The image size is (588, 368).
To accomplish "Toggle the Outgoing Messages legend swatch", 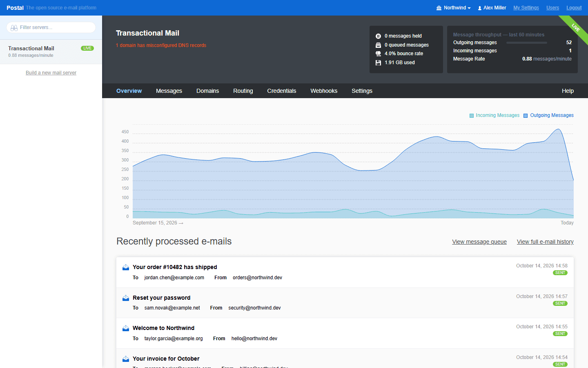I will (526, 116).
